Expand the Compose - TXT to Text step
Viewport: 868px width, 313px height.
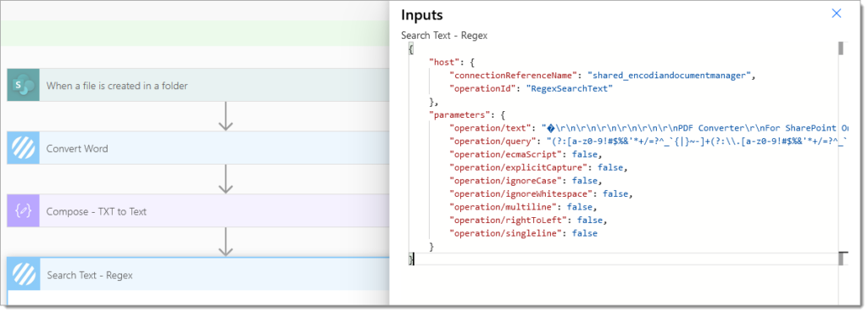(198, 211)
